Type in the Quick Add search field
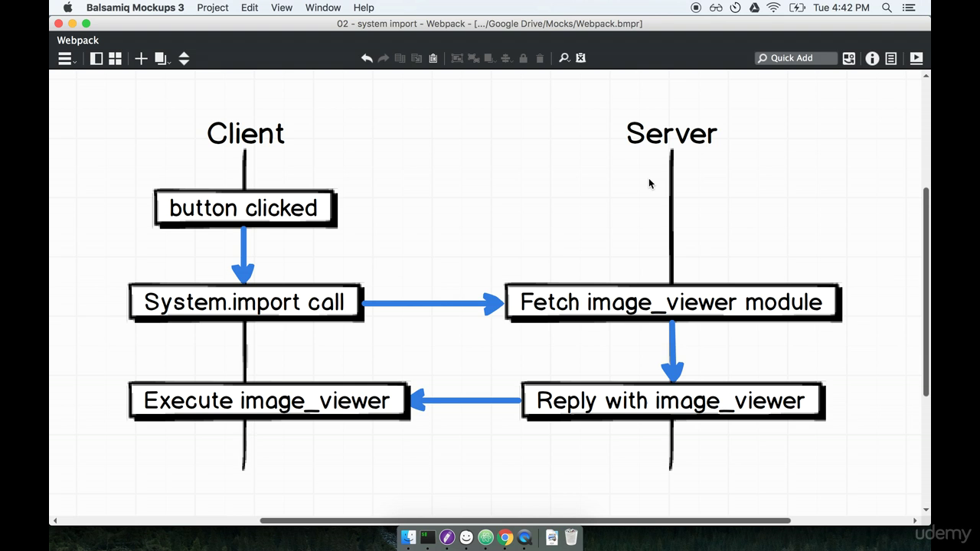 coord(796,58)
